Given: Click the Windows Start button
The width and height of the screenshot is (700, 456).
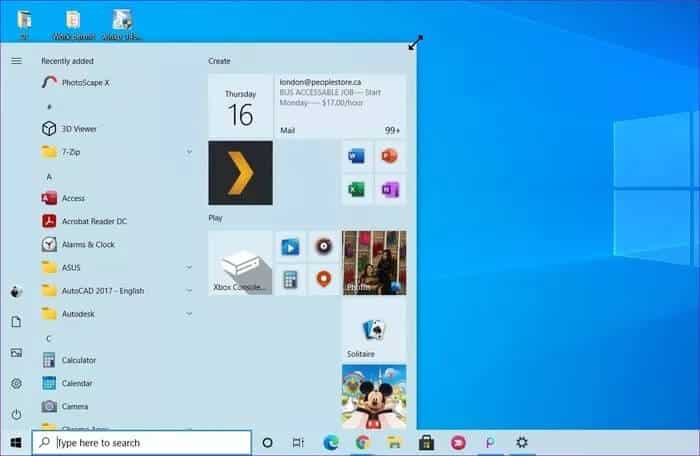Looking at the screenshot, I should [x=16, y=443].
